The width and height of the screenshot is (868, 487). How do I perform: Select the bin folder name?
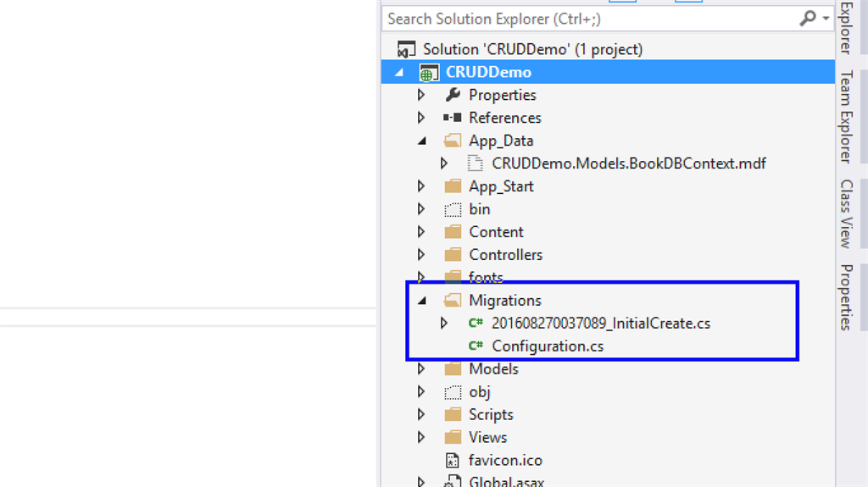coord(480,209)
